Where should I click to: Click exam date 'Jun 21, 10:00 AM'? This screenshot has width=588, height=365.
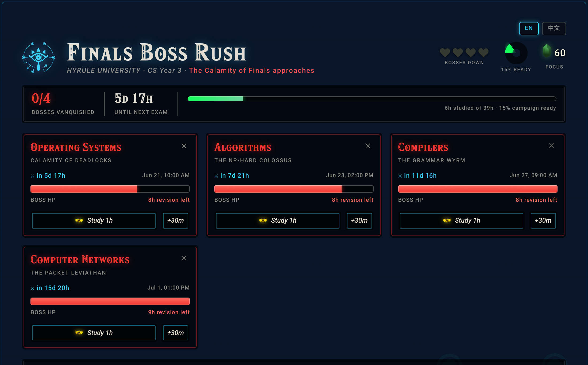[x=166, y=175]
